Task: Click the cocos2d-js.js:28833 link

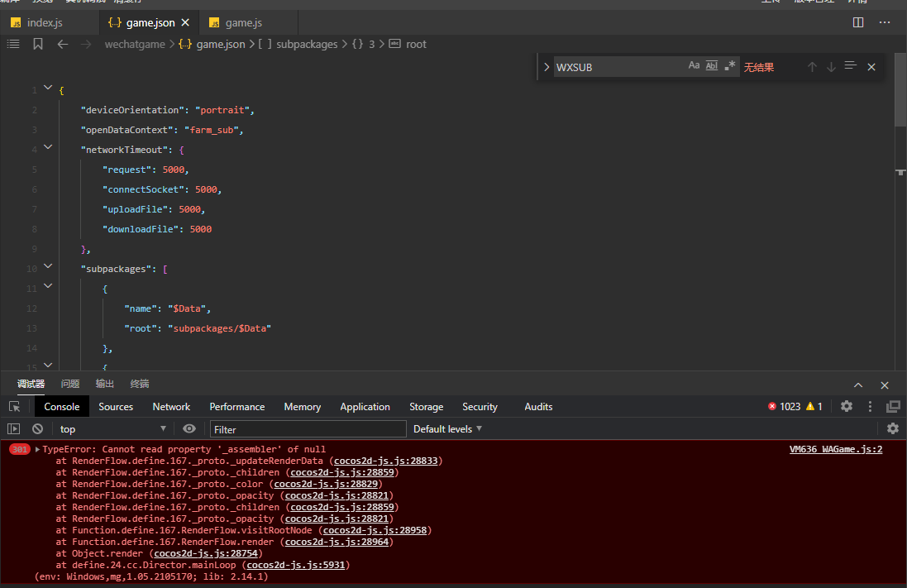Action: coord(384,461)
